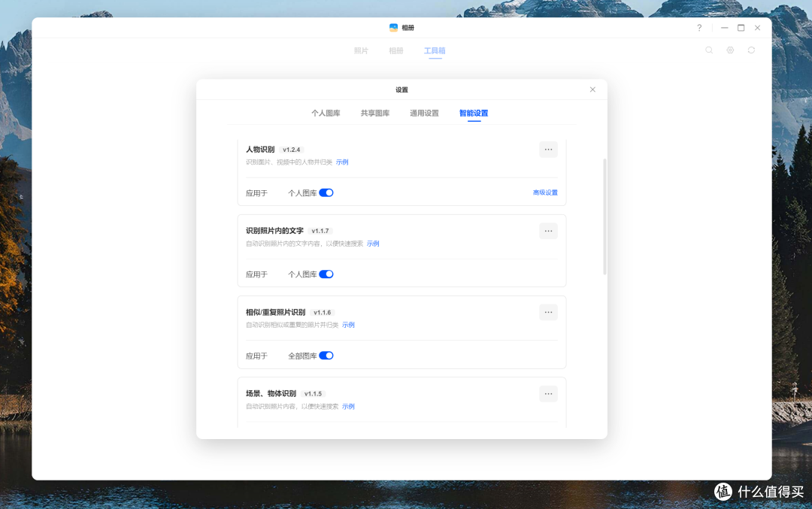The height and width of the screenshot is (509, 812).
Task: Minimize the 相册 window
Action: pyautogui.click(x=725, y=28)
